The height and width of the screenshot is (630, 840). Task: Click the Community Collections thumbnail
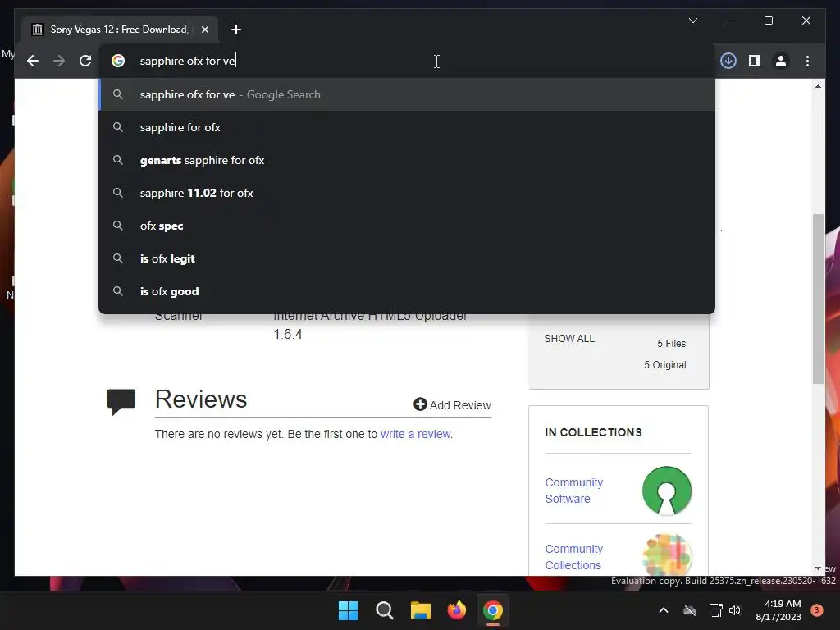(x=667, y=555)
